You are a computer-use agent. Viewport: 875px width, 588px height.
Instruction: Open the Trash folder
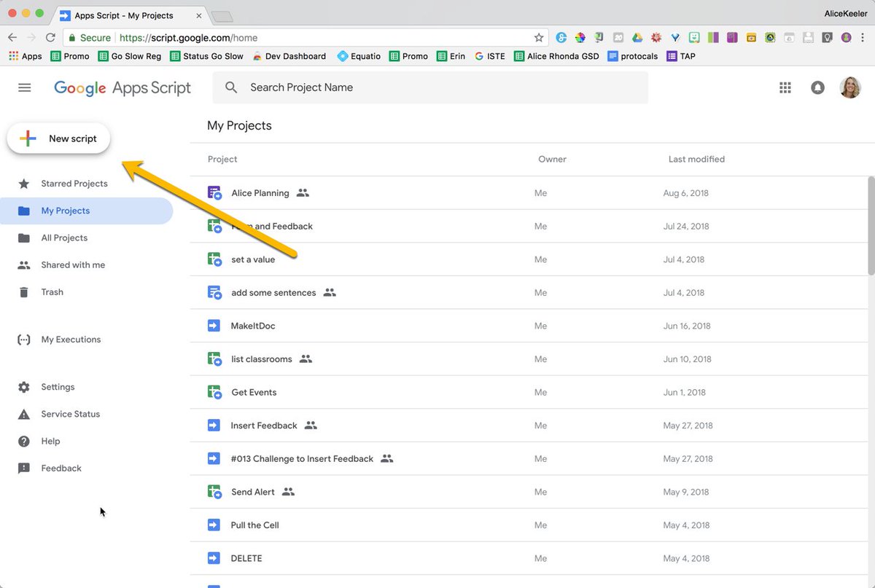pyautogui.click(x=52, y=291)
